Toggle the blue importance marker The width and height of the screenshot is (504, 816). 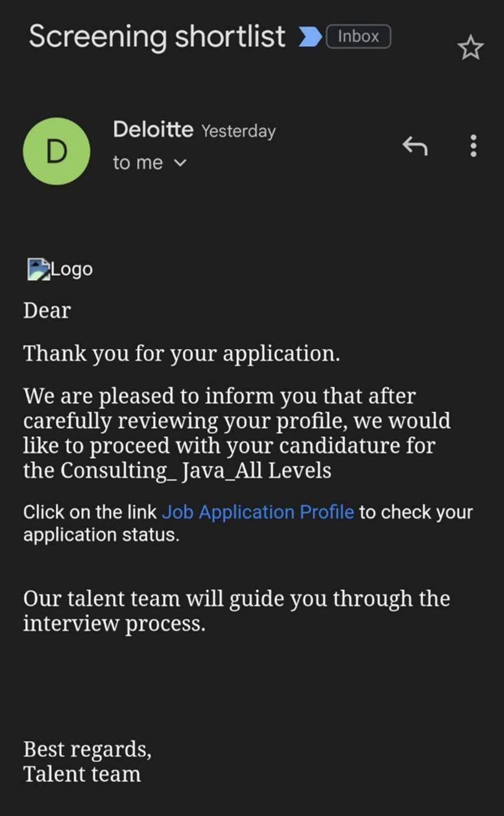click(310, 37)
